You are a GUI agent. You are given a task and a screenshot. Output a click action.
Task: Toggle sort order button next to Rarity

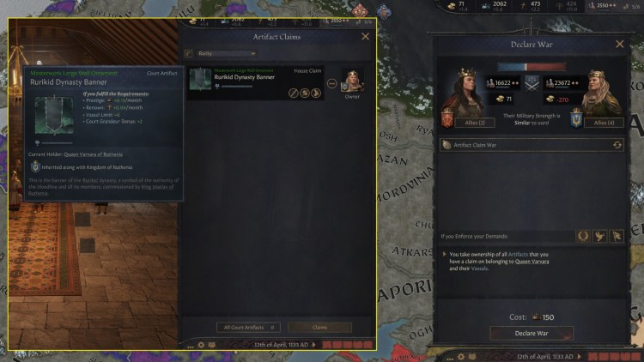pos(189,53)
